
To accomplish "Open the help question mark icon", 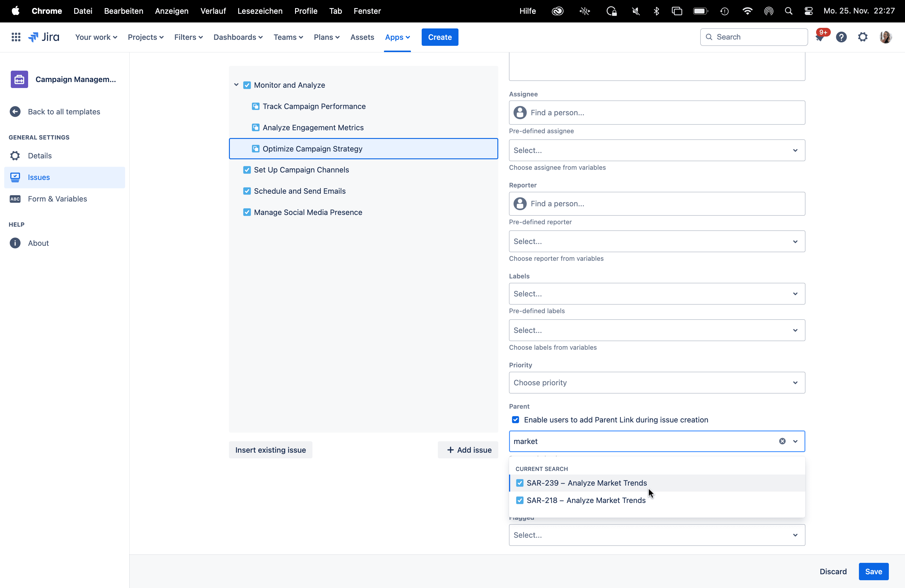I will tap(842, 37).
